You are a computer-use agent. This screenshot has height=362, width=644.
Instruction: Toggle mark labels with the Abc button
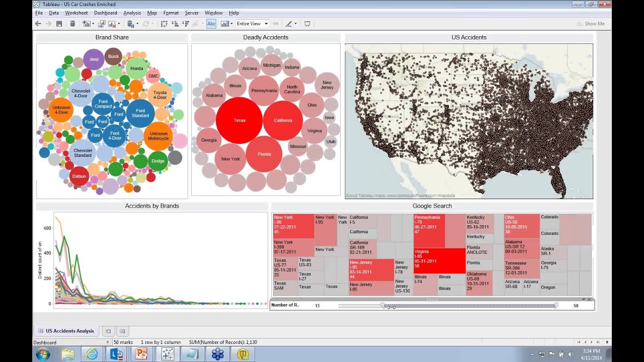pos(211,24)
